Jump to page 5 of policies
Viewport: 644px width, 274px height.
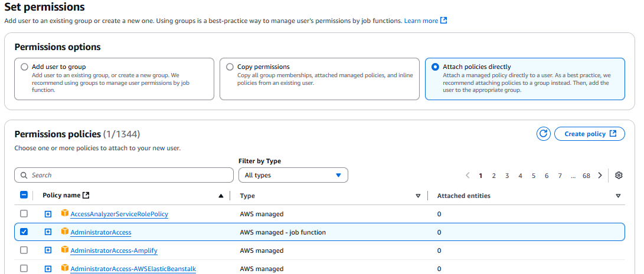tap(534, 176)
